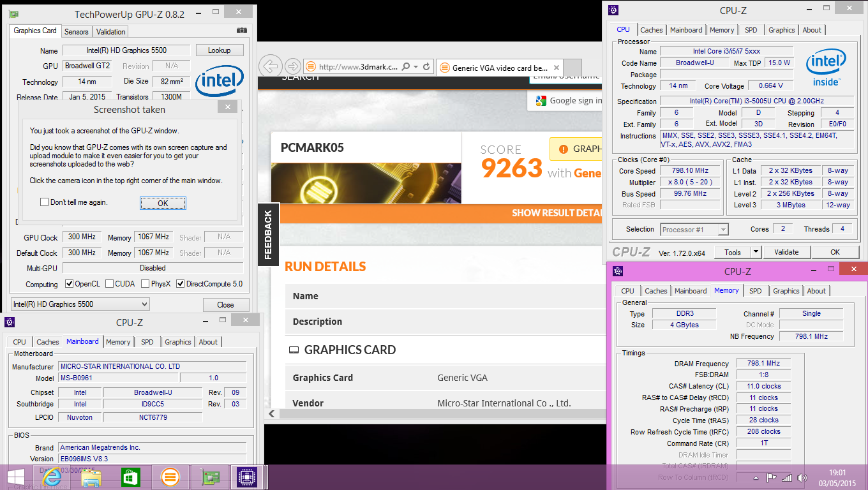The width and height of the screenshot is (868, 490).
Task: Open About tab in CPU-Z Memory window
Action: (x=816, y=291)
